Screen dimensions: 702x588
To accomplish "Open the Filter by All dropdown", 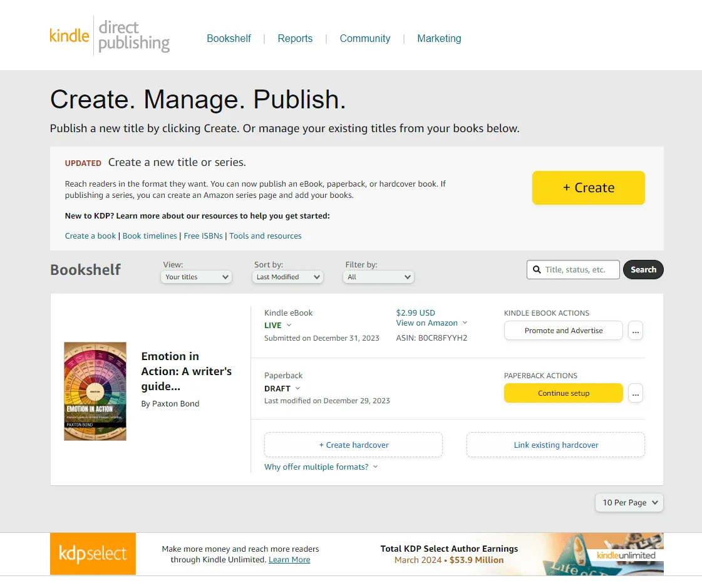I will pos(378,277).
